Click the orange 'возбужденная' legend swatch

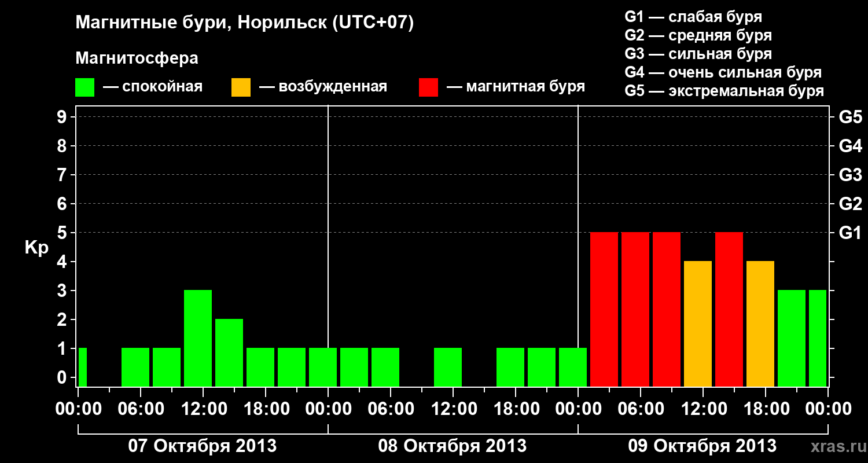(241, 87)
